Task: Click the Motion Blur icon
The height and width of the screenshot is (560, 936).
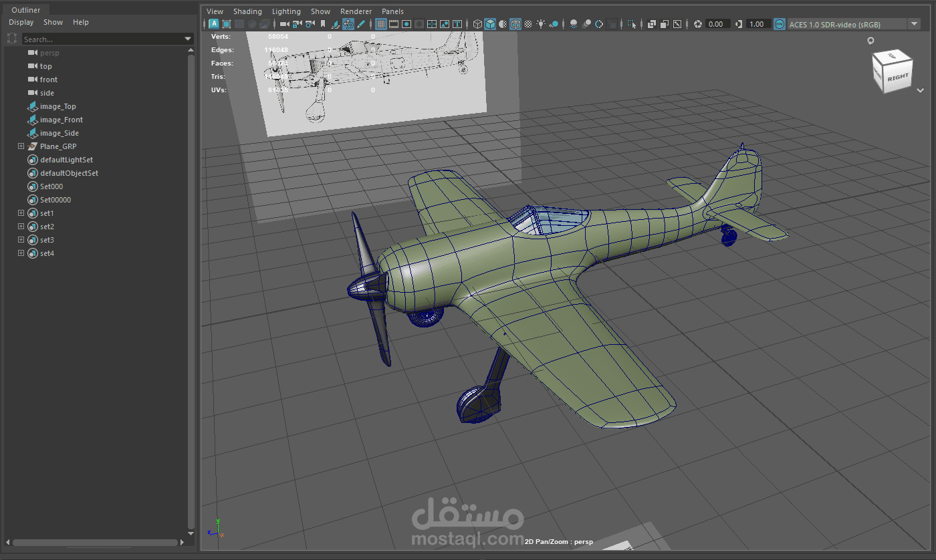Action: coord(586,24)
